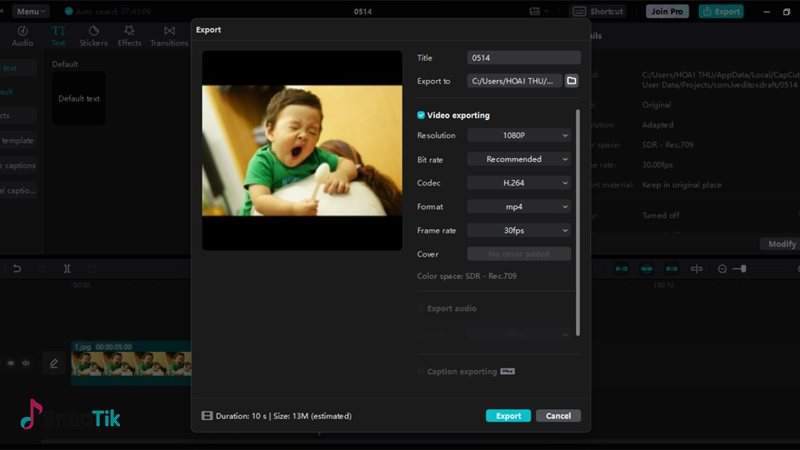The height and width of the screenshot is (450, 800).
Task: Open the Frame rate 30fps dropdown
Action: (x=519, y=230)
